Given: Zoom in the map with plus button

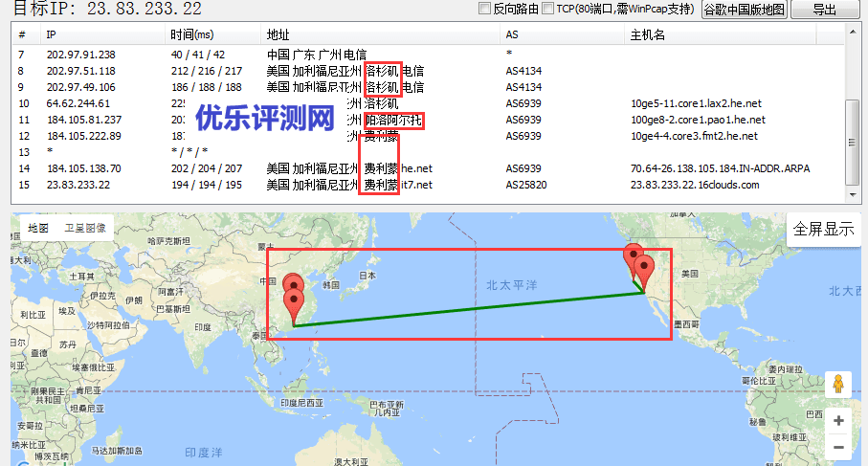Looking at the screenshot, I should (838, 421).
